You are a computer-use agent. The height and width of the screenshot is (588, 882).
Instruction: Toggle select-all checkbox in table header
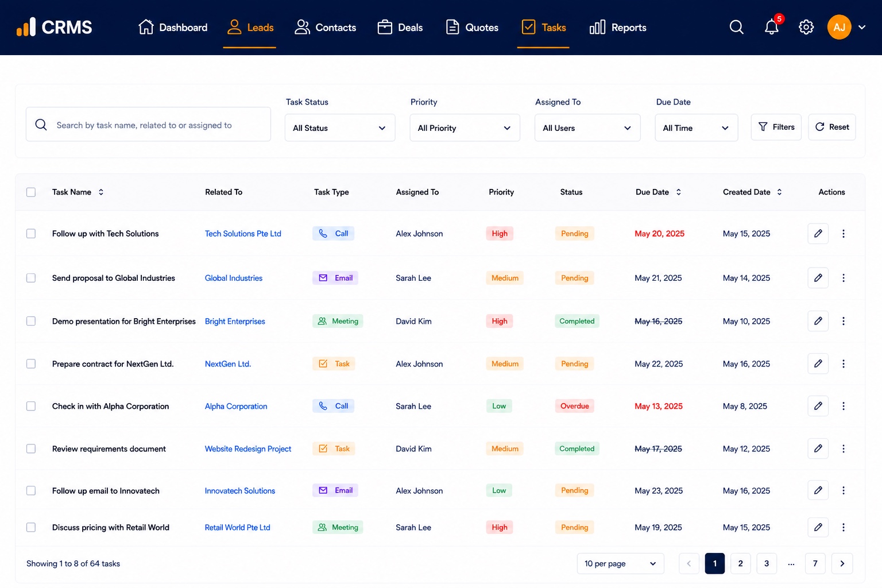[31, 192]
